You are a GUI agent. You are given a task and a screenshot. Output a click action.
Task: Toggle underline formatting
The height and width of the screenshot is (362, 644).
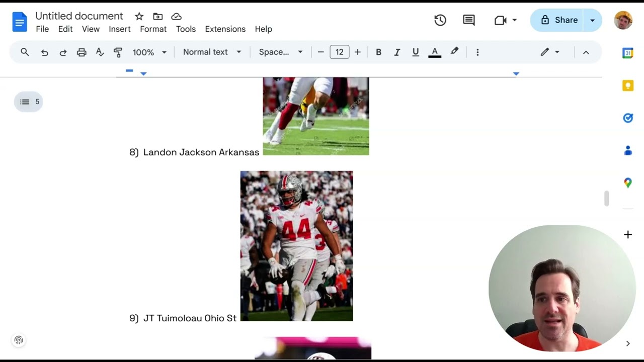[x=416, y=52]
